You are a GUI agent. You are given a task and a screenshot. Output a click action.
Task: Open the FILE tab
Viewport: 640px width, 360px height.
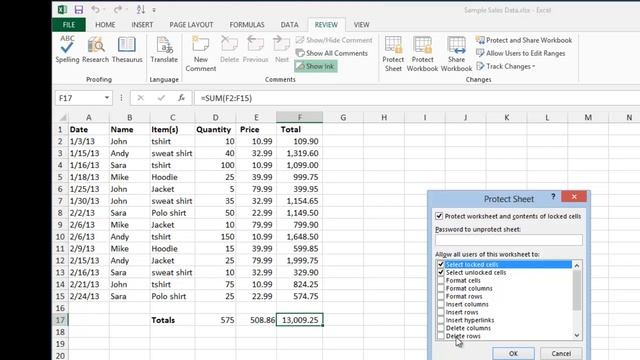(x=69, y=25)
